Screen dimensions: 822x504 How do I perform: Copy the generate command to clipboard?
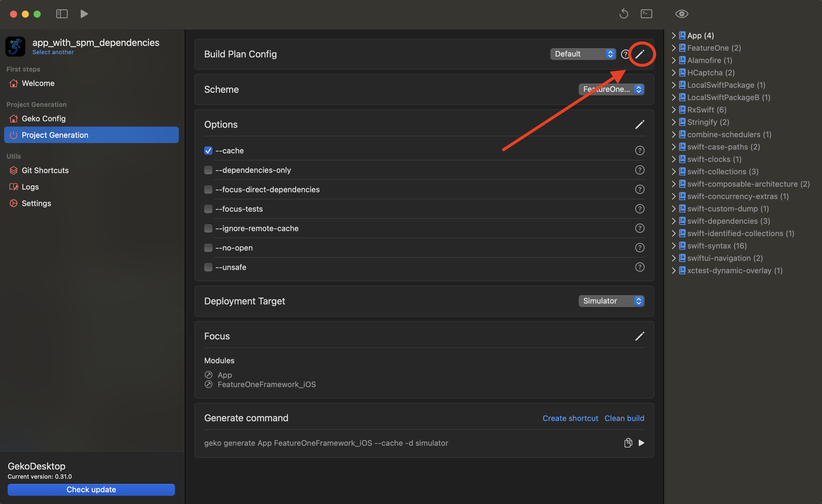tap(628, 443)
